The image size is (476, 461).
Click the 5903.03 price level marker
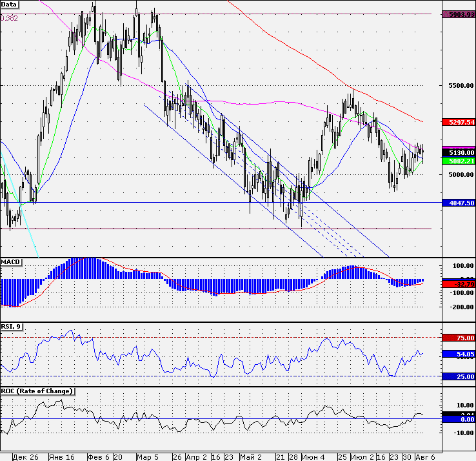458,14
